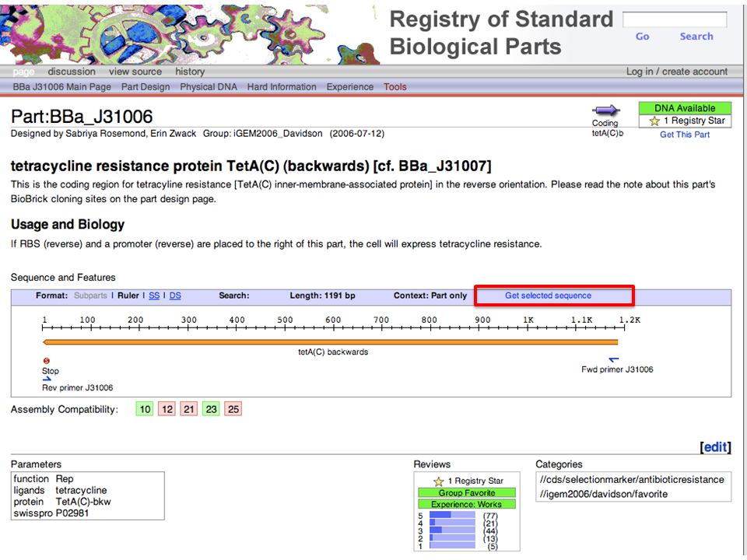Click the Usage and Biology heading
Viewport: 747px width, 560px height.
click(68, 224)
